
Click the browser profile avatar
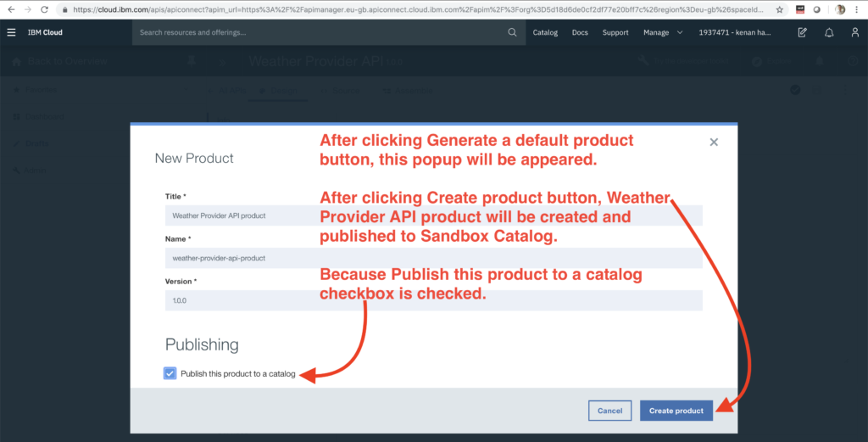[840, 9]
